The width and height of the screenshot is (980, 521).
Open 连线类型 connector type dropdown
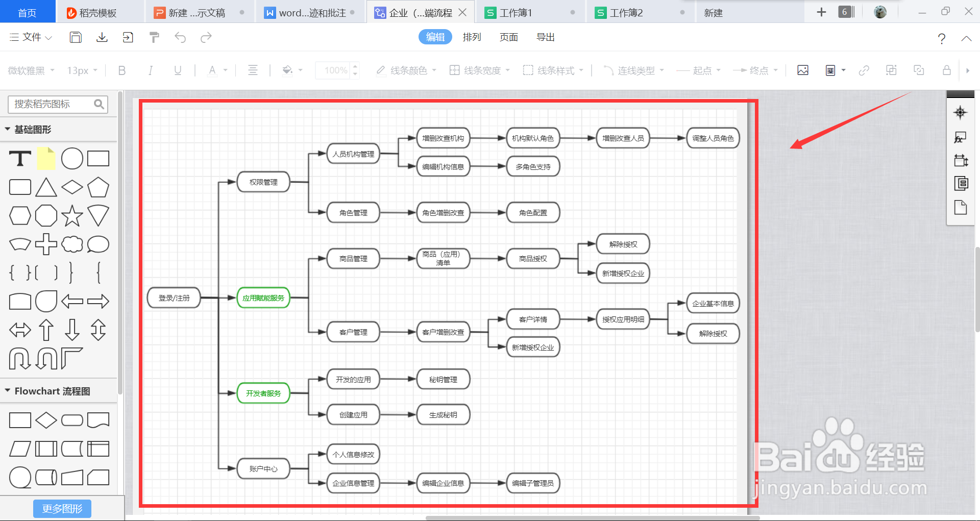coord(633,70)
